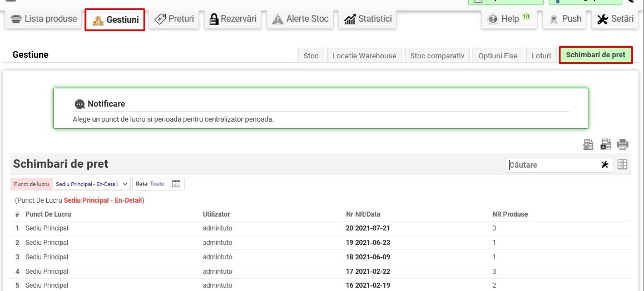Open entry 19 2021-06-23
644x291 pixels.
tap(368, 243)
